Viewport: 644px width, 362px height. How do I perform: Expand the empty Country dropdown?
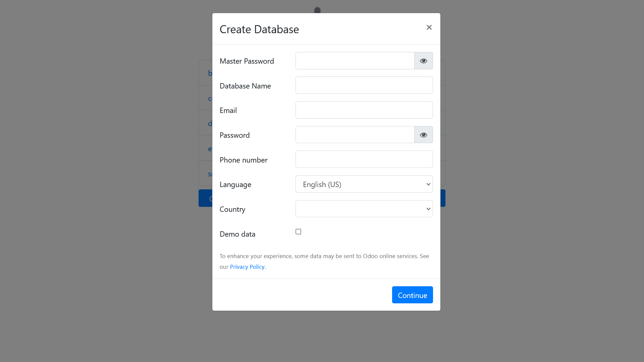coord(364,209)
